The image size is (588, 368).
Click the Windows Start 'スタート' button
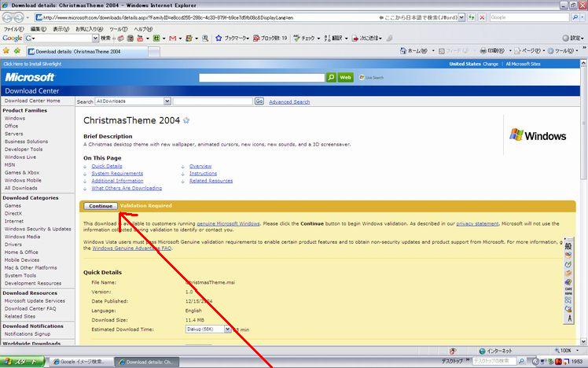23,362
